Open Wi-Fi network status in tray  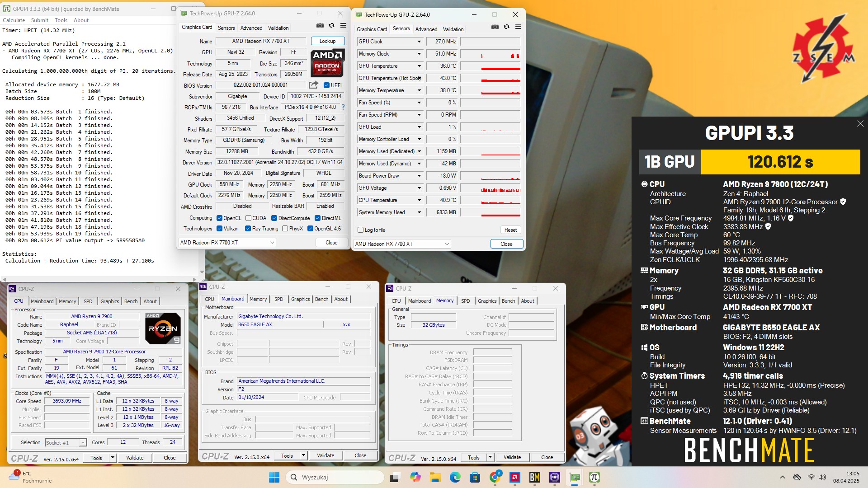(811, 477)
